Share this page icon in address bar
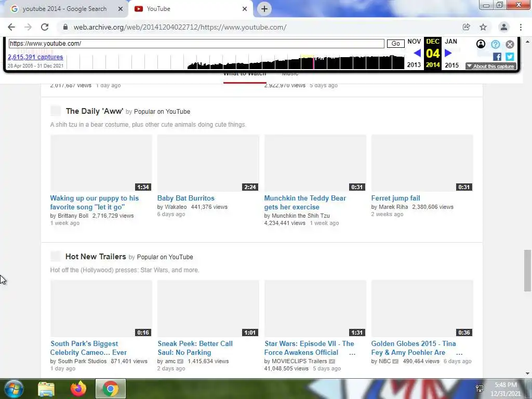The width and height of the screenshot is (532, 399). (466, 27)
